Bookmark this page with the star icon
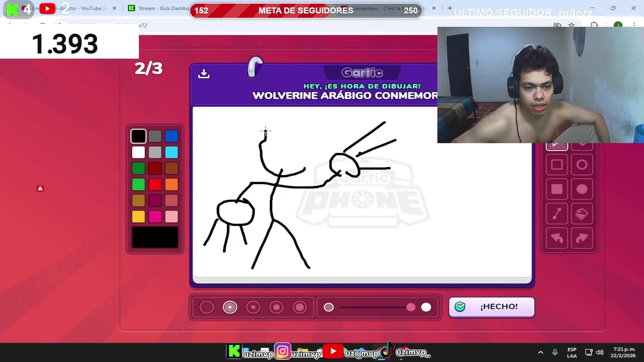Viewport: 644px width, 362px height. (x=572, y=25)
